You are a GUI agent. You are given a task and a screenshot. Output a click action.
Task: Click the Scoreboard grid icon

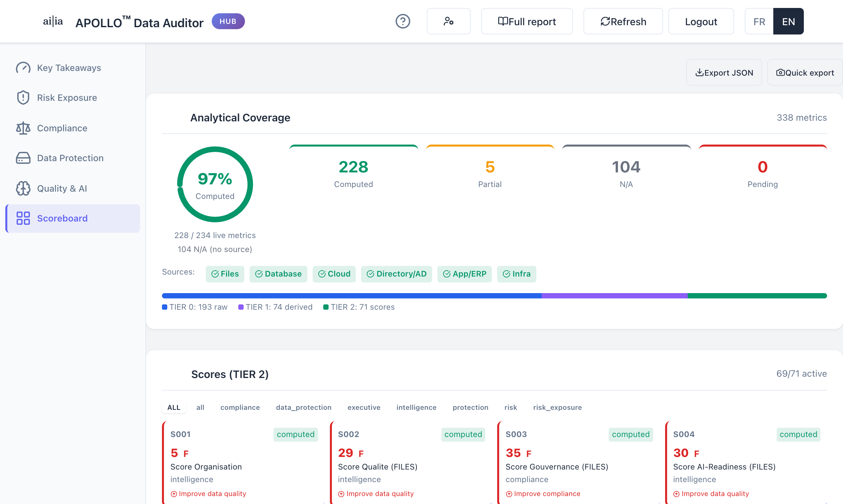(23, 218)
